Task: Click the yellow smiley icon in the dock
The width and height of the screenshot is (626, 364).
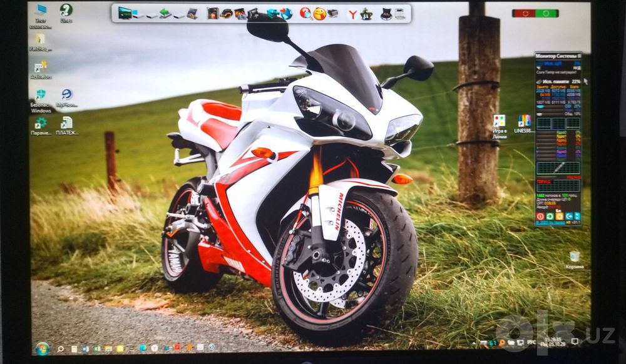Action: [319, 14]
